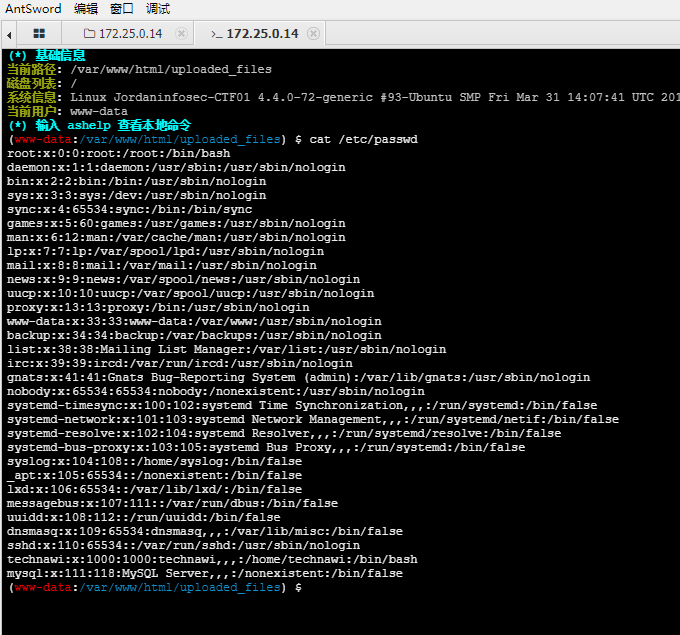The height and width of the screenshot is (635, 680).
Task: Click the systemd-timesync line
Action: coord(302,406)
